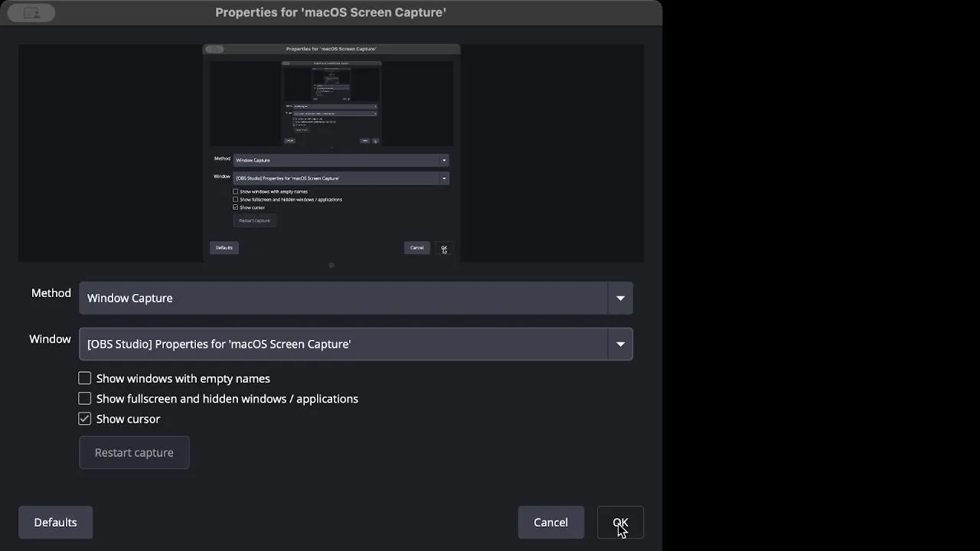Image resolution: width=980 pixels, height=551 pixels.
Task: Confirm the settings with OK
Action: point(620,522)
